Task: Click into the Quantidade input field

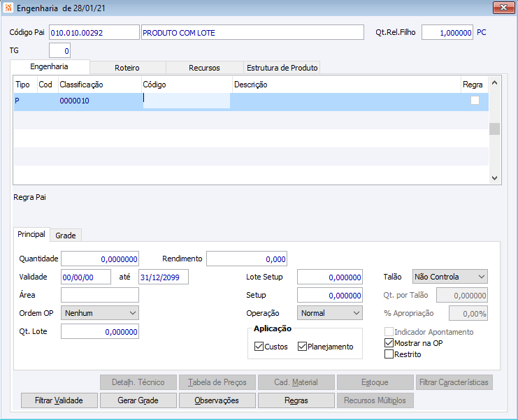Action: 100,259
